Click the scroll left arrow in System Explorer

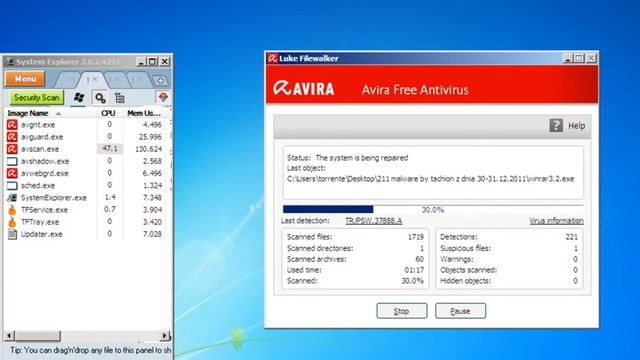pyautogui.click(x=9, y=336)
